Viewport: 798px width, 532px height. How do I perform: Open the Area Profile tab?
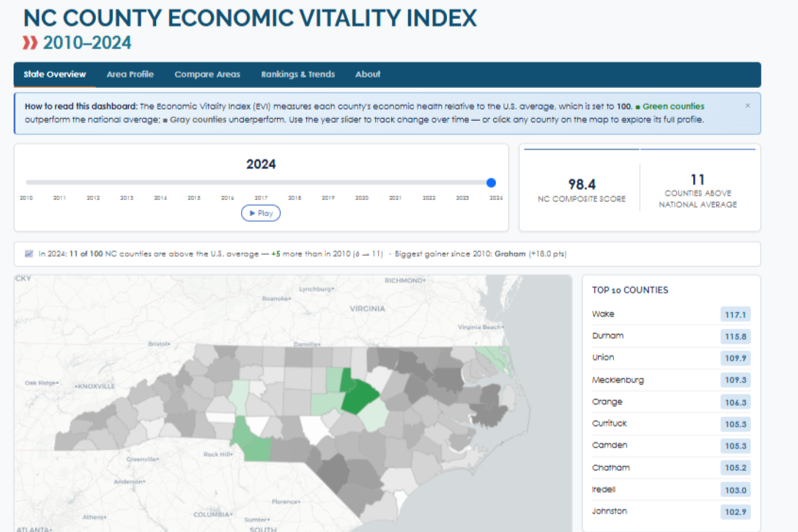pyautogui.click(x=130, y=75)
